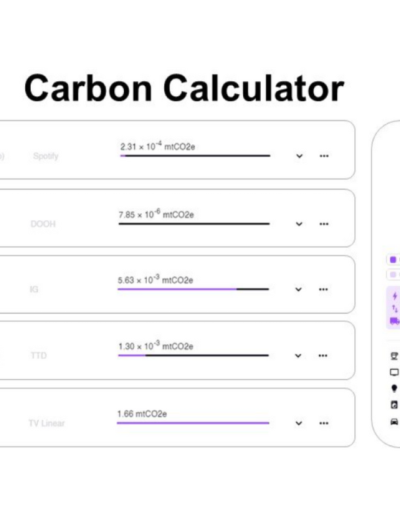Screen dimensions: 400x516
Task: Open the three-dot menu for DOOH
Action: (324, 224)
